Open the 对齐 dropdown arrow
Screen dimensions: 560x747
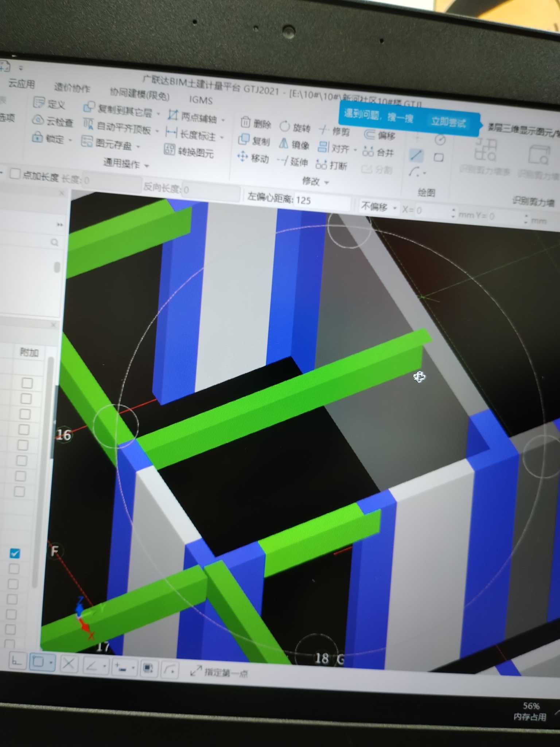355,150
